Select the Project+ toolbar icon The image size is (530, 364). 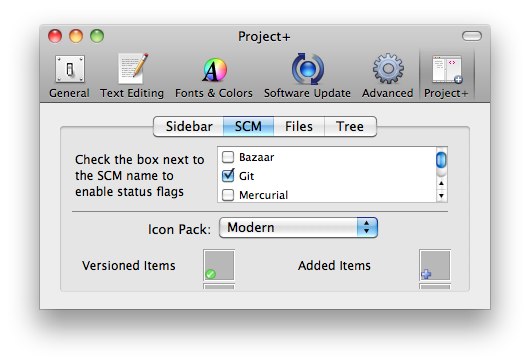click(447, 76)
